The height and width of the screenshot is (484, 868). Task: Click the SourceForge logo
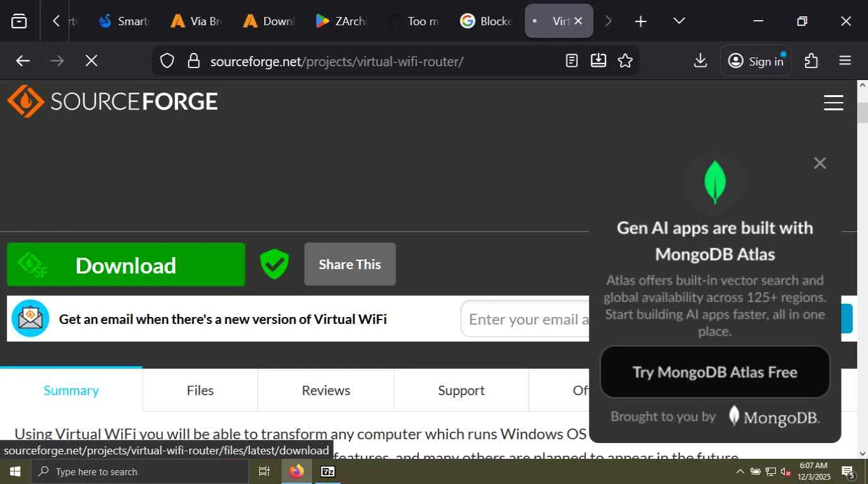click(x=113, y=101)
